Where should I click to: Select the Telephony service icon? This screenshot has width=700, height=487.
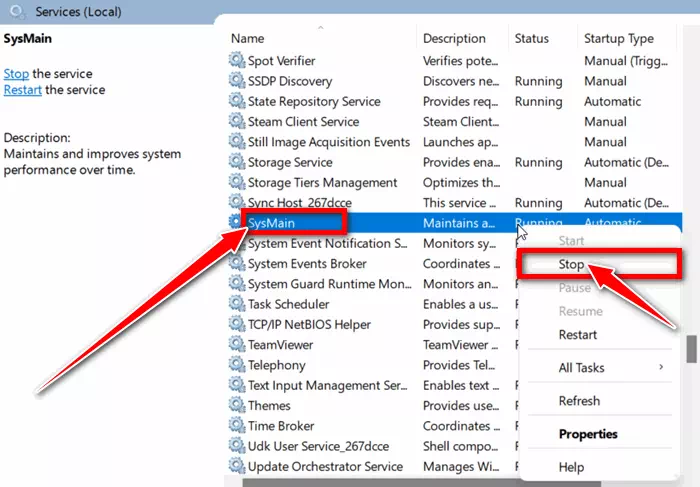[x=237, y=365]
